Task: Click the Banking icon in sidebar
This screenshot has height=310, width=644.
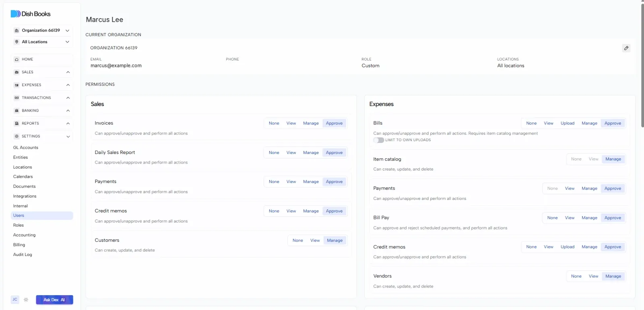Action: pyautogui.click(x=17, y=110)
